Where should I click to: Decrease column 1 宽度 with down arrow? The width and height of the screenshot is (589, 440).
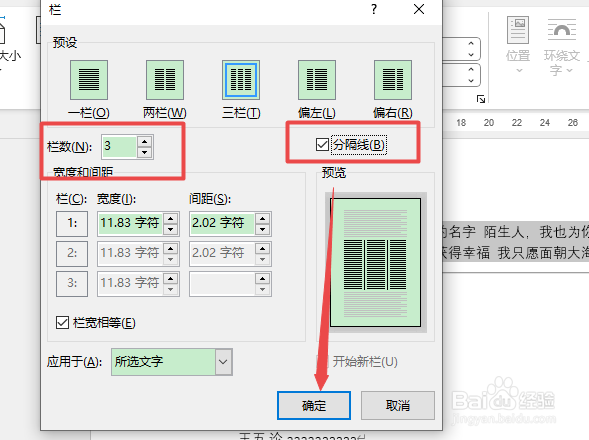pyautogui.click(x=171, y=229)
